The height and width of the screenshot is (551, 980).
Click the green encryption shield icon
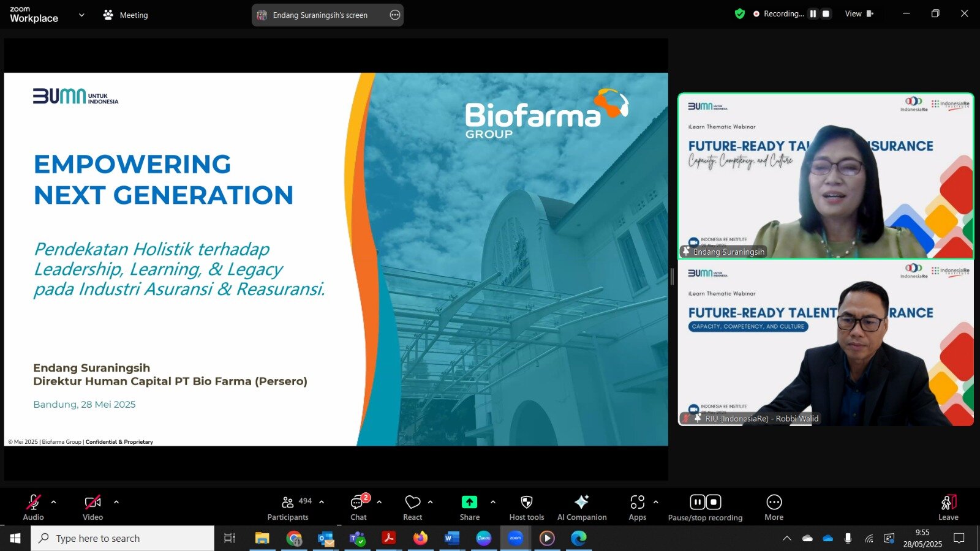(740, 13)
